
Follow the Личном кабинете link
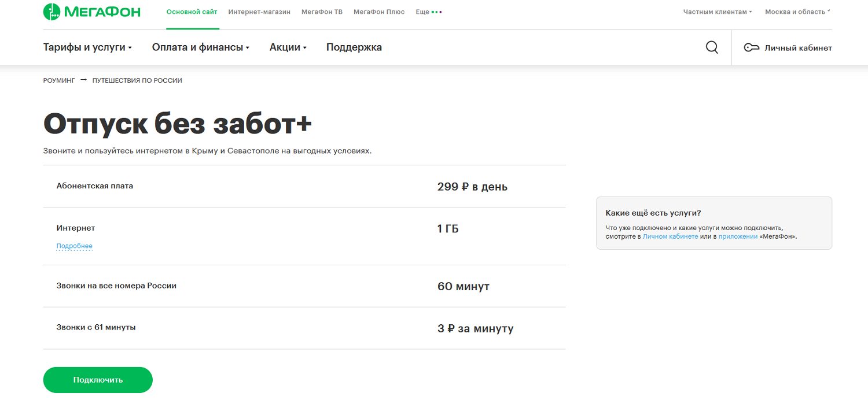[x=671, y=236]
